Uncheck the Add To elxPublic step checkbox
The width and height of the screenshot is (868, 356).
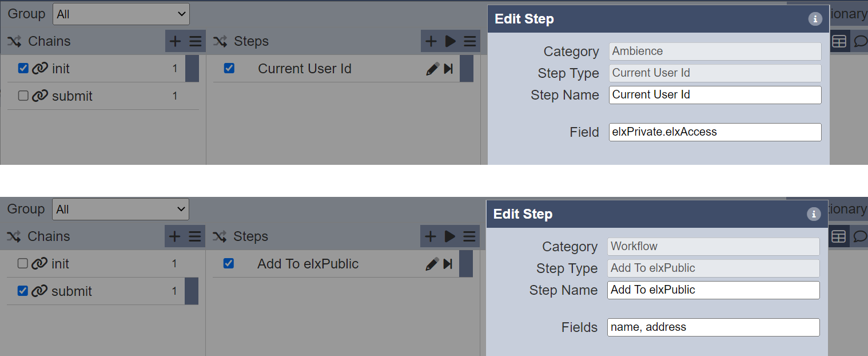(x=229, y=264)
